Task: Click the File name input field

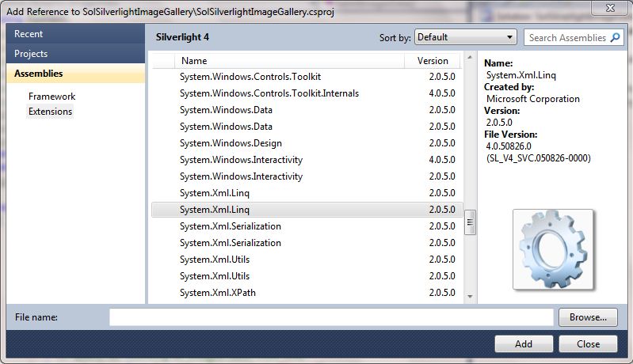Action: [331, 317]
